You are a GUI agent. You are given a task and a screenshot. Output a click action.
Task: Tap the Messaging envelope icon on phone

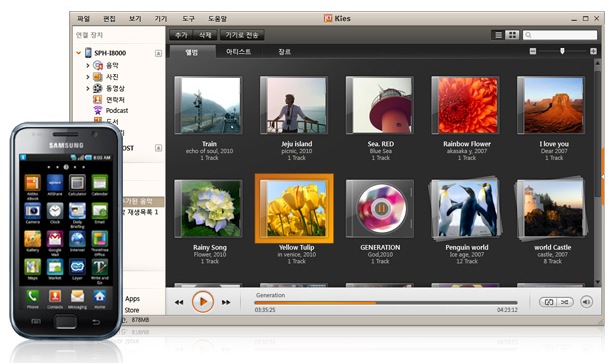pos(77,296)
